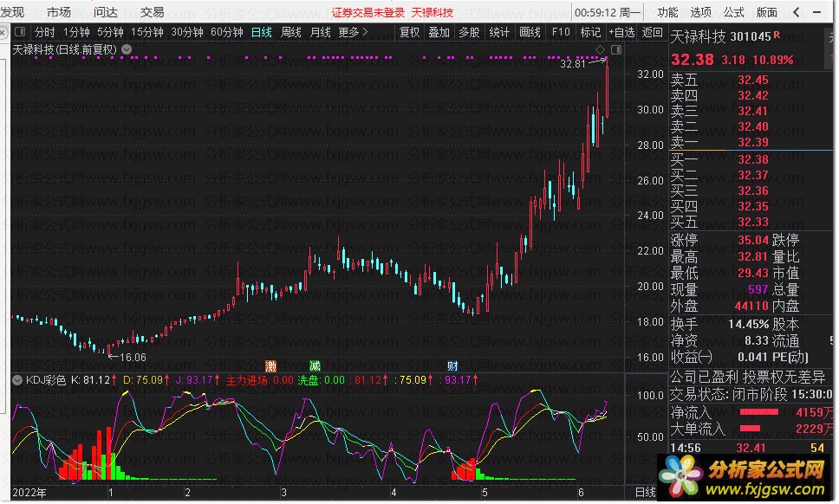Click the 叠加 overlay button
Image resolution: width=839 pixels, height=504 pixels.
click(439, 32)
